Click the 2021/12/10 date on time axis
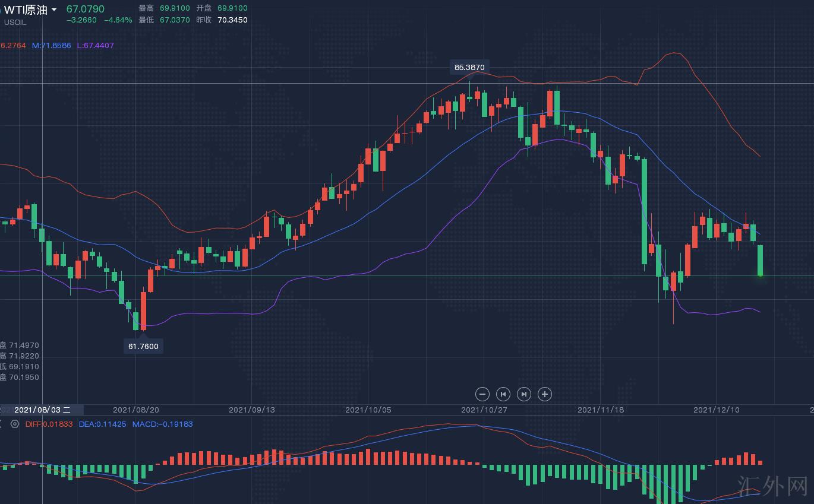This screenshot has height=504, width=814. coord(717,410)
